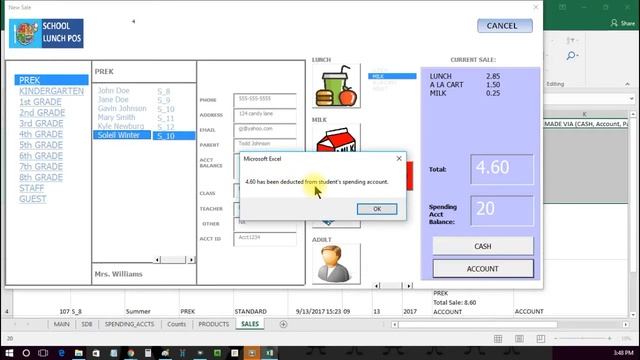Select GUEST category
Viewport: 640px width, 360px height.
click(x=33, y=199)
